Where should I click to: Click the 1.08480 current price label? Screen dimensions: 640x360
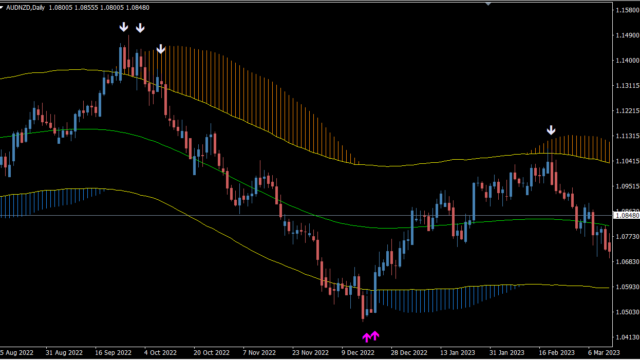pos(627,215)
